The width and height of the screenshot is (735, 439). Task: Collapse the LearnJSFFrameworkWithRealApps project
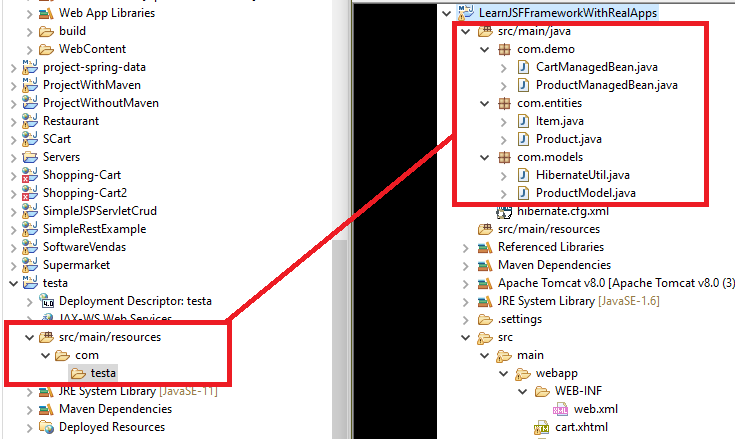pos(446,13)
